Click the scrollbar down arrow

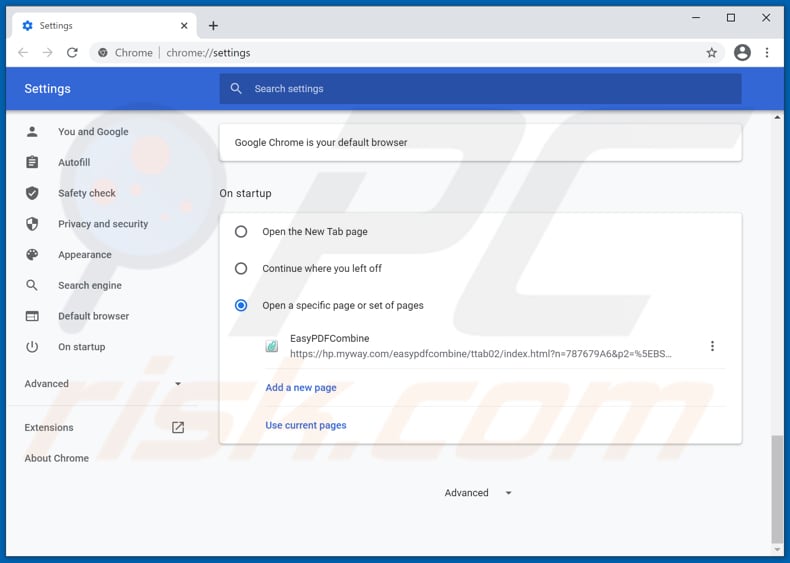point(777,550)
